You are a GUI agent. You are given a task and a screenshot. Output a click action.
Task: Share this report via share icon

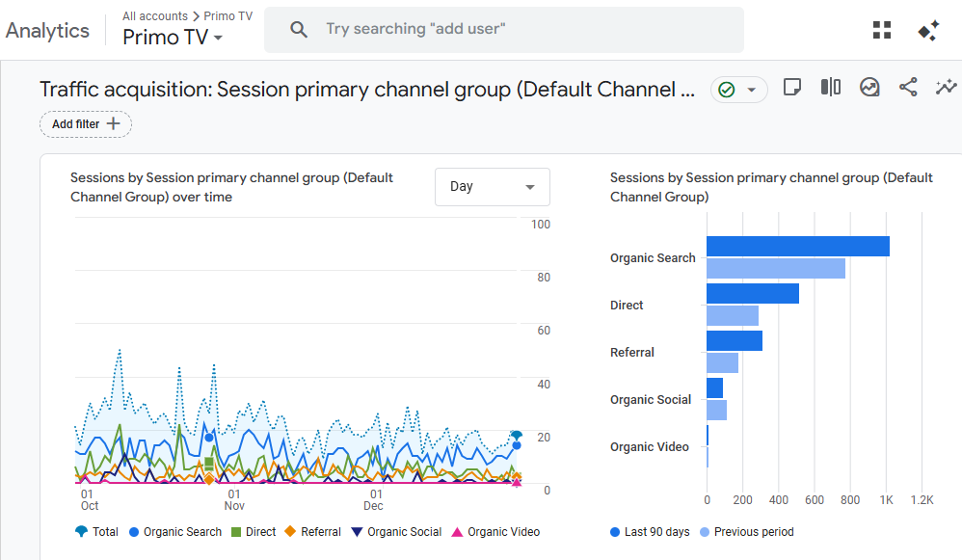[x=908, y=88]
